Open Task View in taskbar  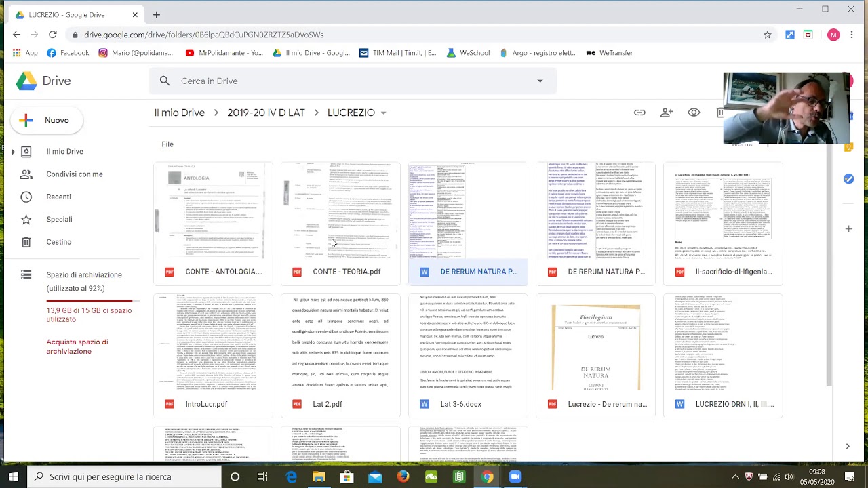262,477
